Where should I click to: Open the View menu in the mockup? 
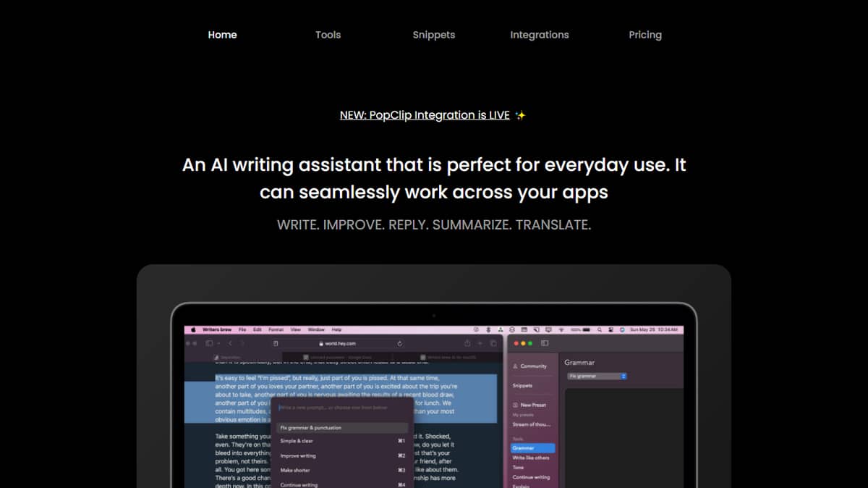pos(295,329)
